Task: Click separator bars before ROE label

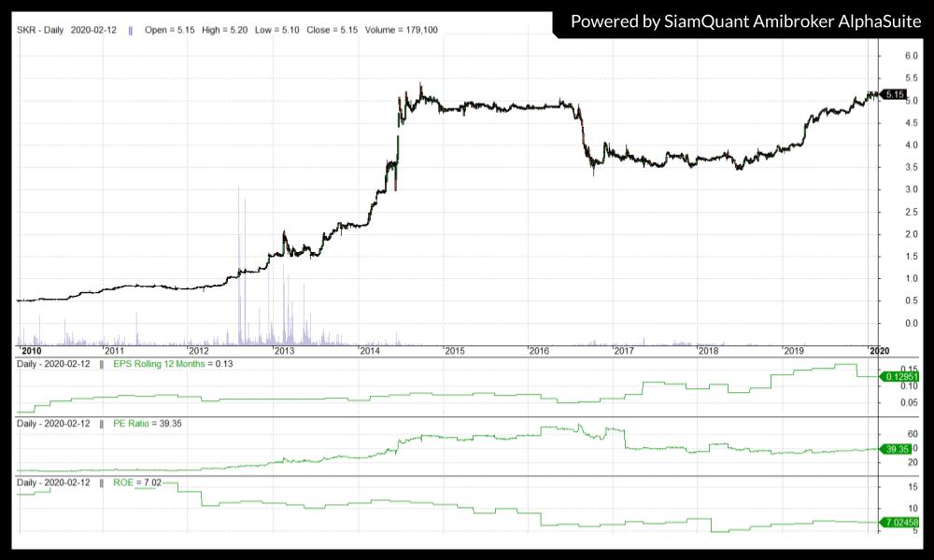Action: (x=101, y=483)
